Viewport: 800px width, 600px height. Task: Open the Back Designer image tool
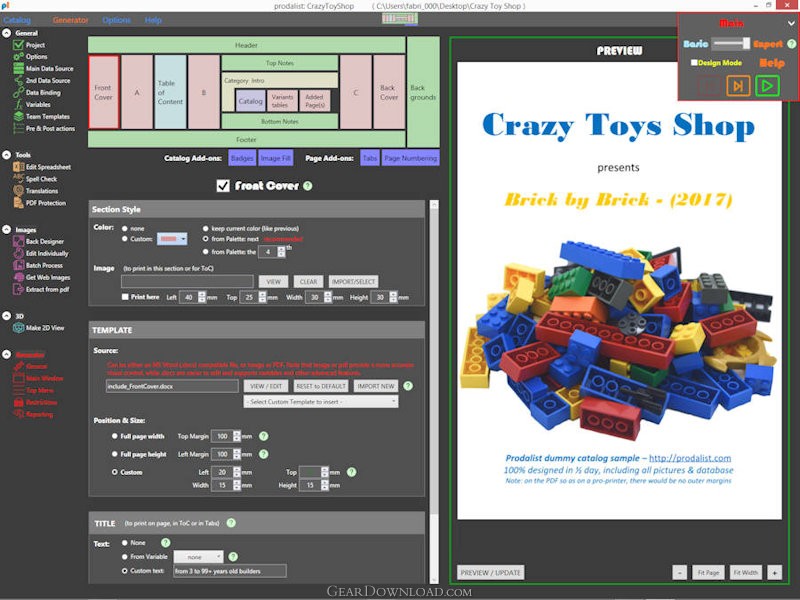point(39,241)
